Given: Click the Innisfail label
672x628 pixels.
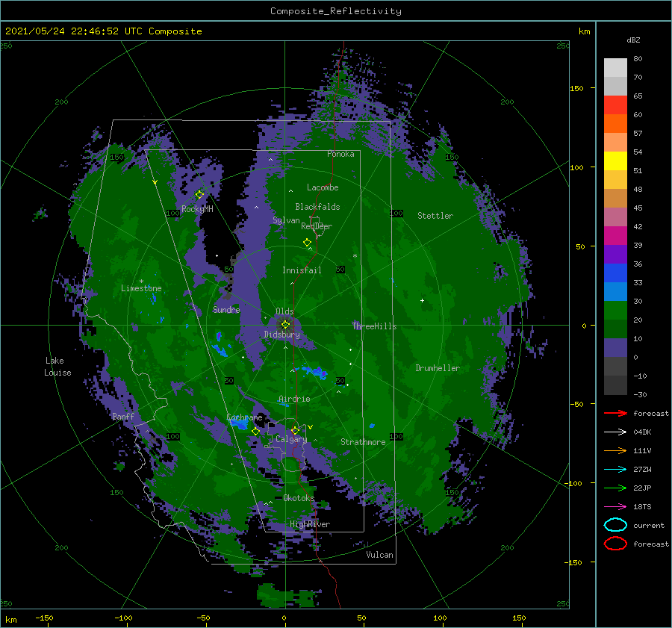Looking at the screenshot, I should point(302,270).
